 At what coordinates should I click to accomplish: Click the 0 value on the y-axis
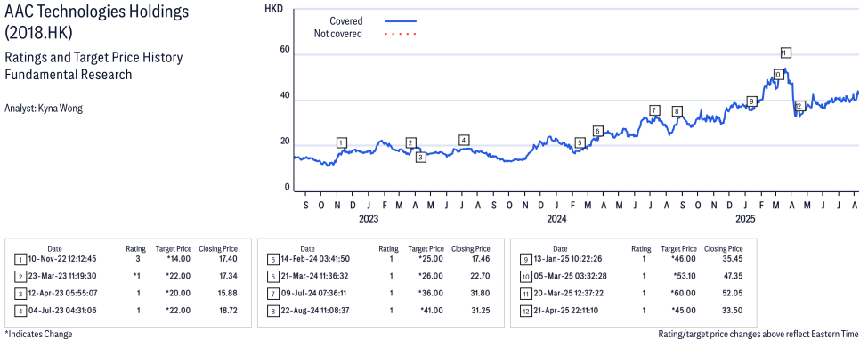click(288, 187)
